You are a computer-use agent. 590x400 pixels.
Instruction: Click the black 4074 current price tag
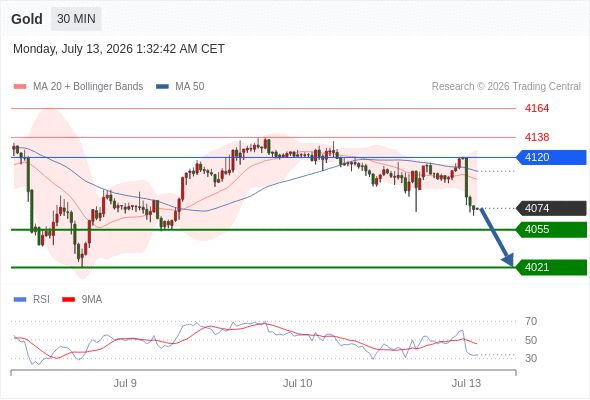[x=551, y=208]
